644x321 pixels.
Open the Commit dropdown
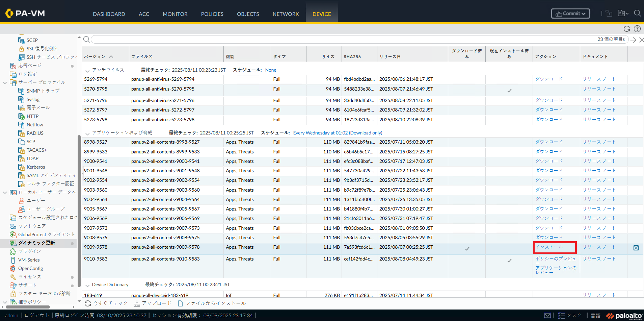pyautogui.click(x=570, y=14)
